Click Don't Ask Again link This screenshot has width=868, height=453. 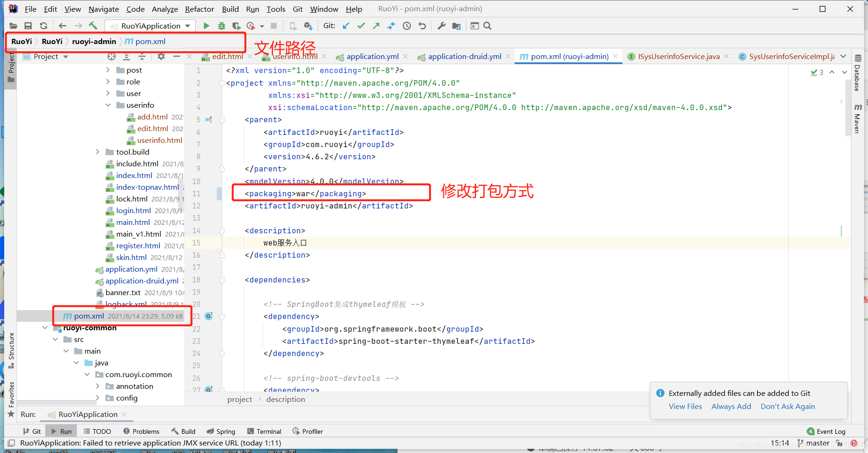788,406
